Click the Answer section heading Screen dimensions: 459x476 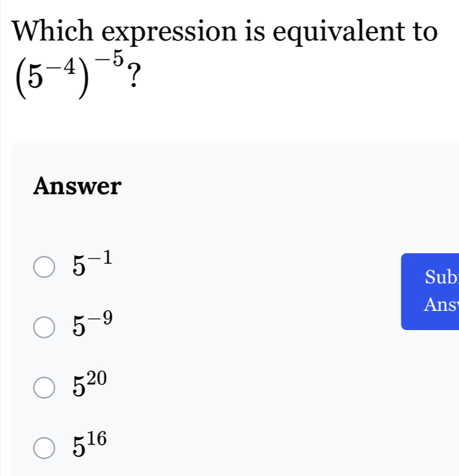click(77, 187)
